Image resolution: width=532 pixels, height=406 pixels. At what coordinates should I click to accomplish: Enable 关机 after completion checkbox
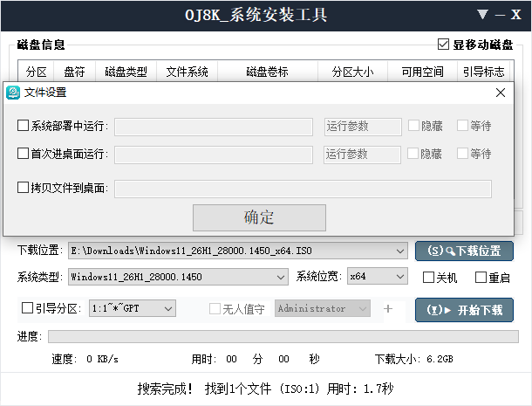click(x=428, y=278)
